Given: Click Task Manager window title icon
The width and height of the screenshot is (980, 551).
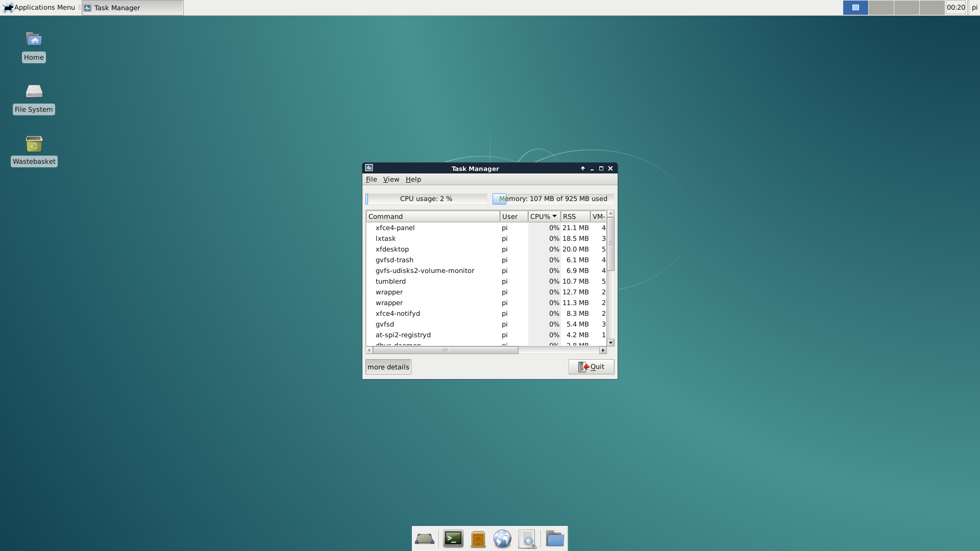Looking at the screenshot, I should pos(369,168).
